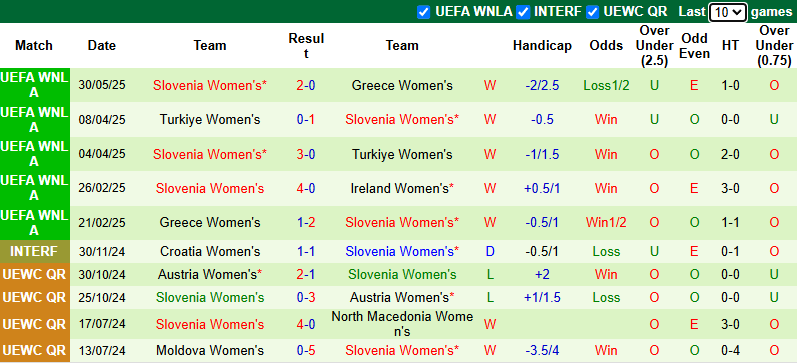Open Austria Women's team on 30/10/24 row
Image resolution: width=797 pixels, height=363 pixels.
(x=210, y=275)
